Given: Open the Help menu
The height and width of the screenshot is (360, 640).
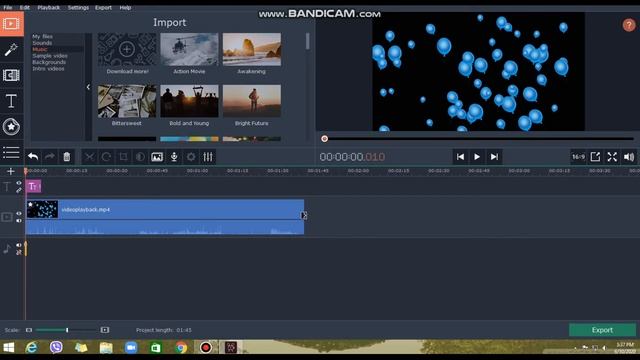Looking at the screenshot, I should pos(125,7).
